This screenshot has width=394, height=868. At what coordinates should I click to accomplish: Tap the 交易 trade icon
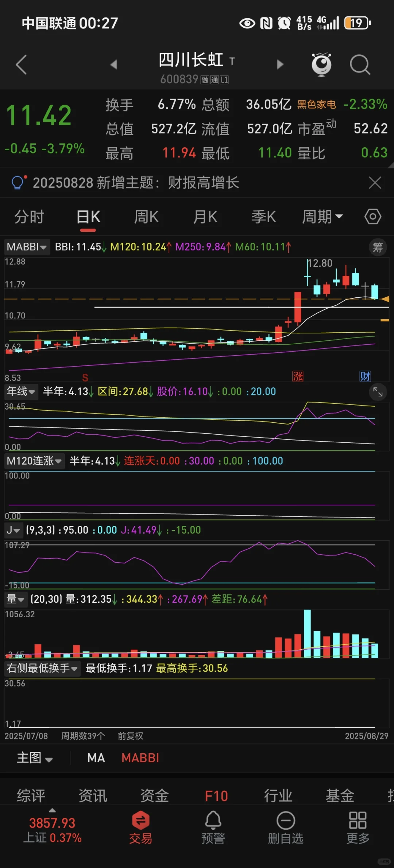tap(140, 828)
